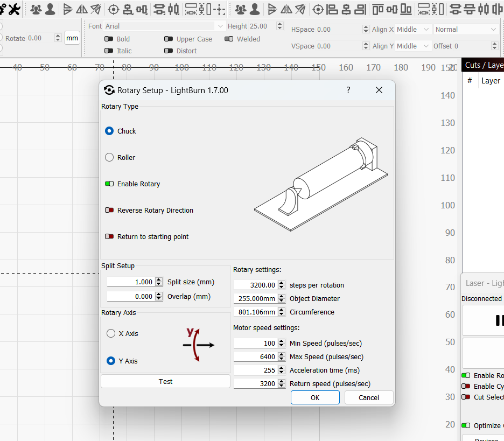Image resolution: width=504 pixels, height=441 pixels.
Task: Open the Align Y dropdown
Action: pos(412,46)
